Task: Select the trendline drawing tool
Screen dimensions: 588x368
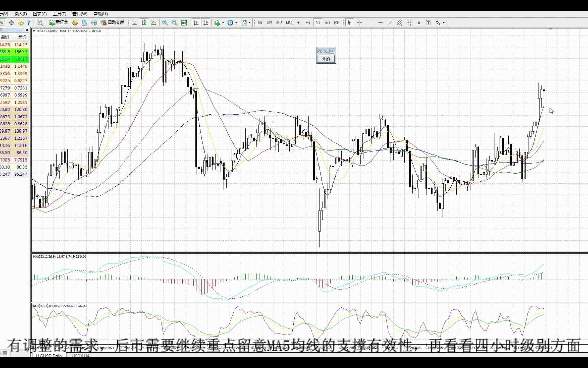Action: (x=390, y=22)
